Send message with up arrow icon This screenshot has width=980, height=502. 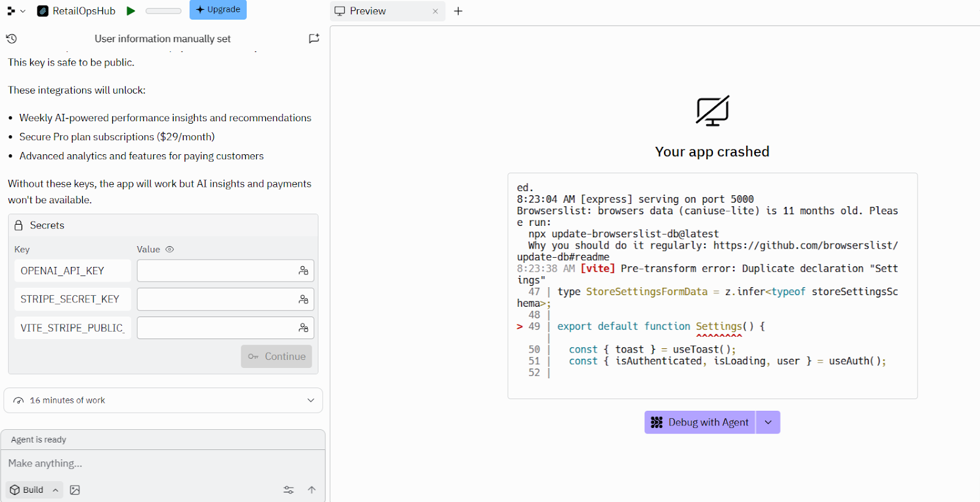[312, 490]
